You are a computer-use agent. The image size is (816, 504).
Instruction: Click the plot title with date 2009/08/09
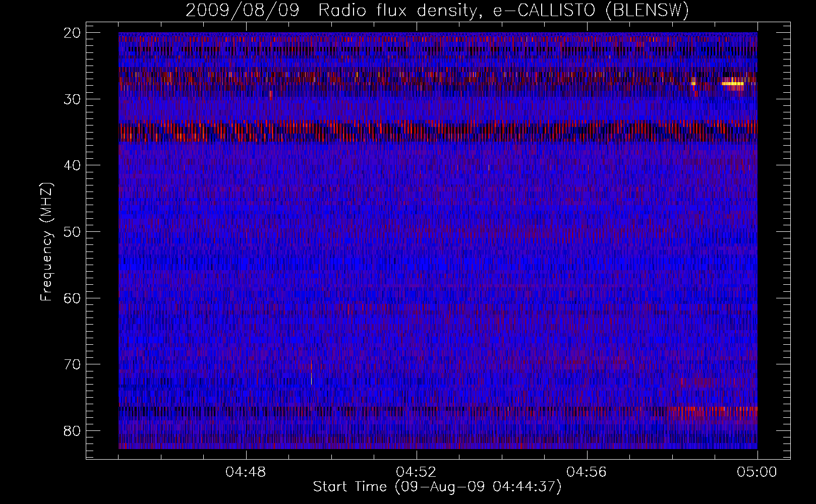pos(437,10)
